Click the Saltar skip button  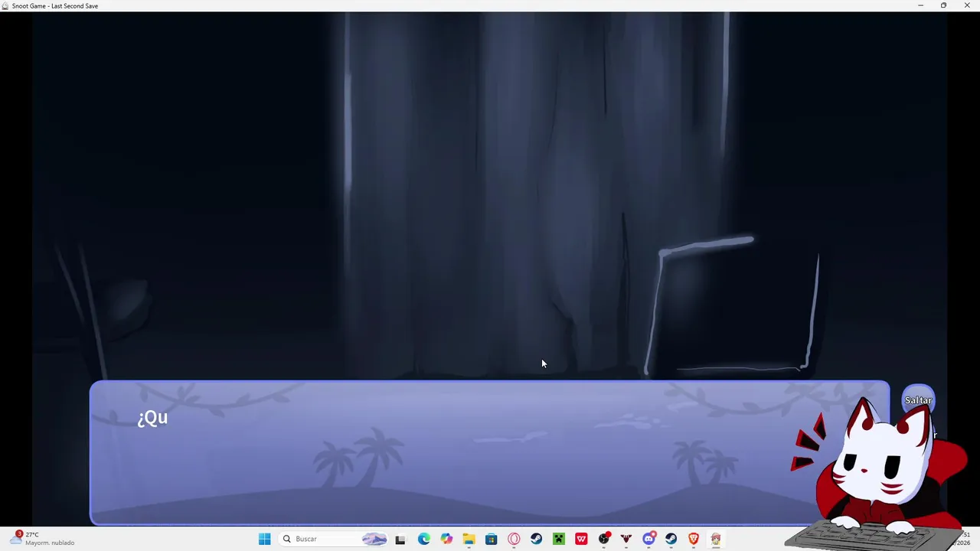click(x=918, y=400)
